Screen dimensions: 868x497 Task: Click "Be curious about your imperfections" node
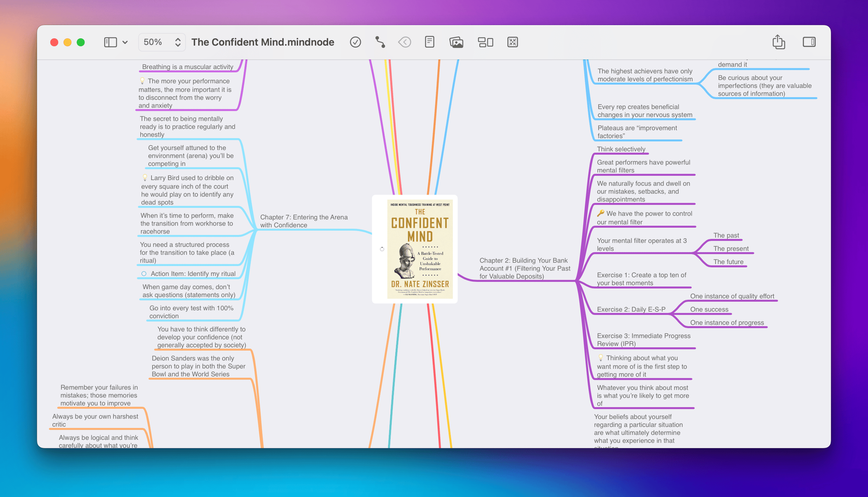(x=765, y=86)
